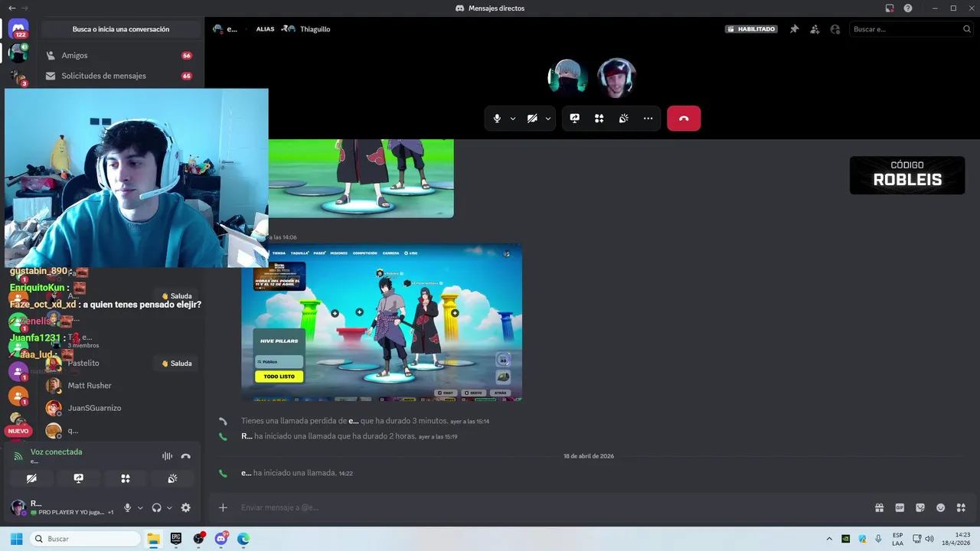Send a gift icon
The width and height of the screenshot is (980, 551).
(880, 507)
